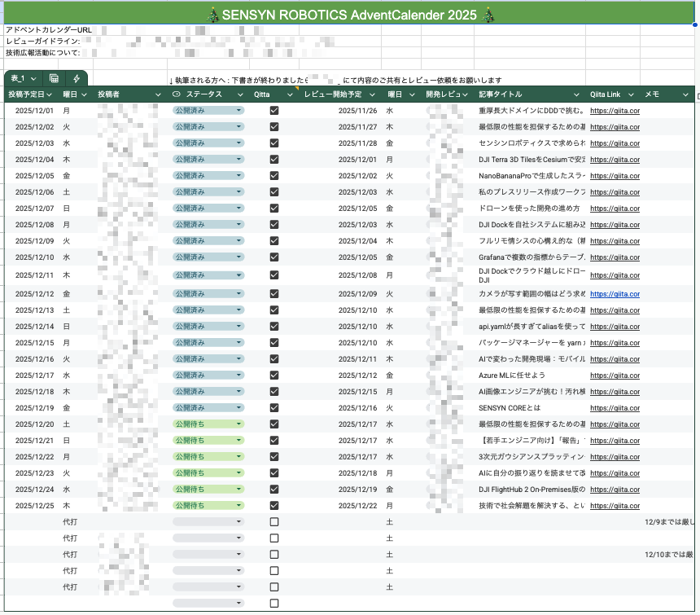Select the 2025/12/22 review start date cell
This screenshot has width=700, height=615.
pyautogui.click(x=357, y=506)
